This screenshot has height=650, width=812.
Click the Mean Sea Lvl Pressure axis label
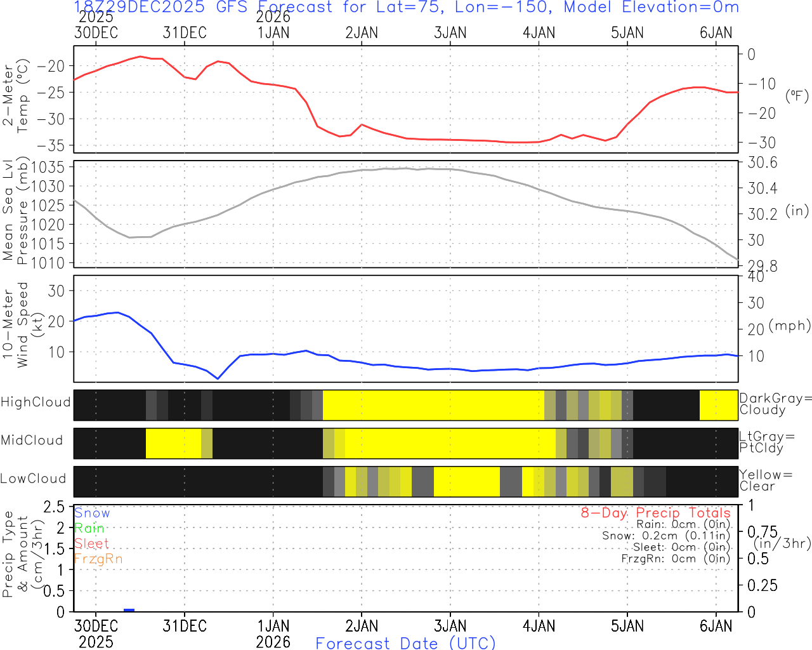point(15,212)
